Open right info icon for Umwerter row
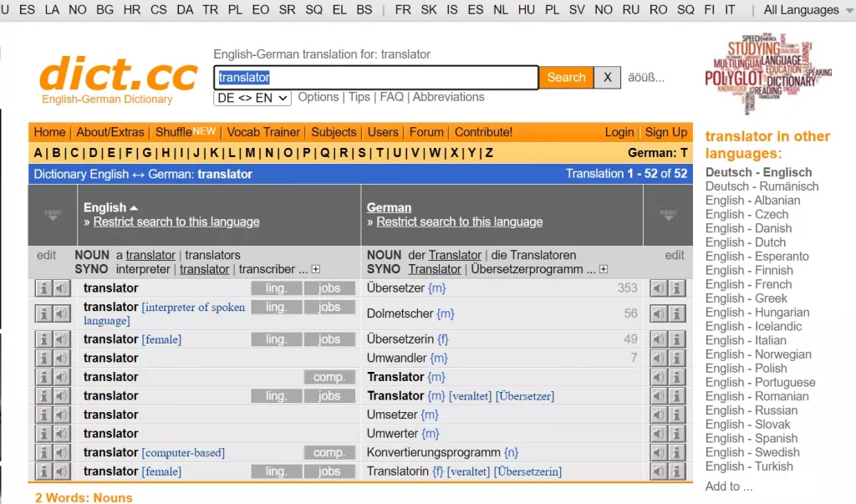Viewport: 856px width, 504px height. (676, 434)
